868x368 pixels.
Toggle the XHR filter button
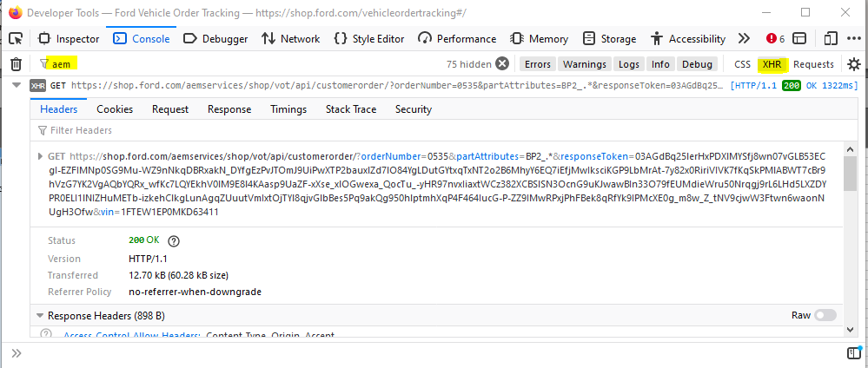pos(772,64)
